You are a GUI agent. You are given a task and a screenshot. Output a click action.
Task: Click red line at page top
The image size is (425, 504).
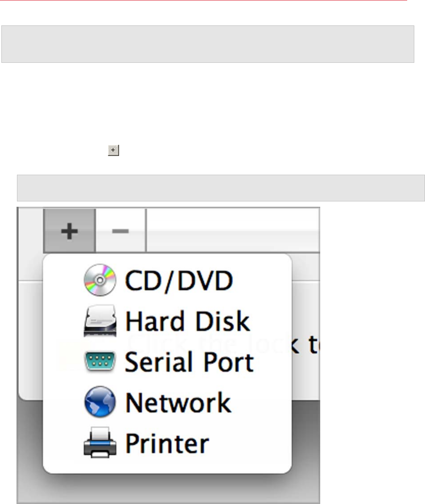point(203,0)
